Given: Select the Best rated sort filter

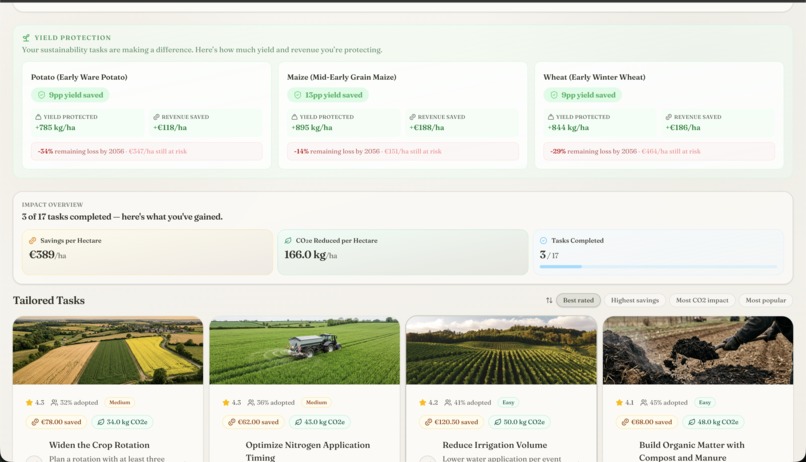Looking at the screenshot, I should pyautogui.click(x=578, y=300).
